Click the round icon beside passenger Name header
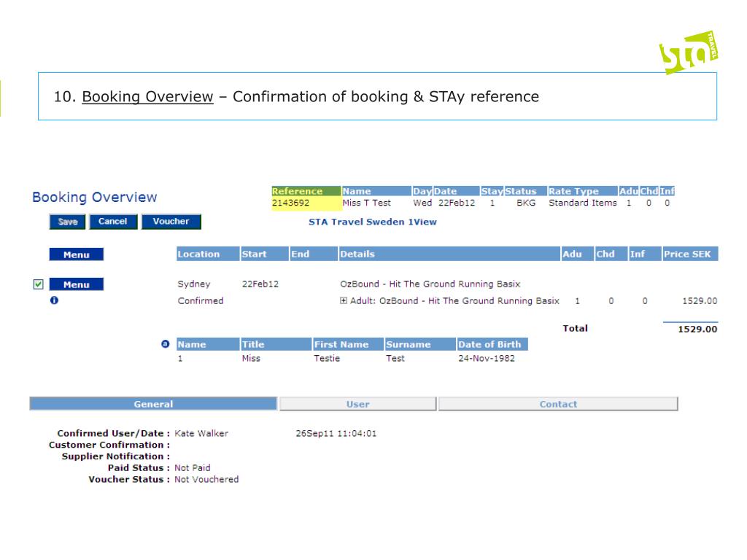The image size is (747, 560). click(x=166, y=344)
